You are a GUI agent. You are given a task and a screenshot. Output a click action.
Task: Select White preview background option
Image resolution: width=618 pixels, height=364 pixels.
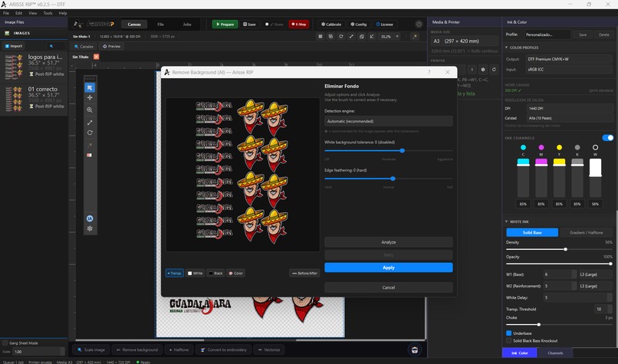point(195,273)
